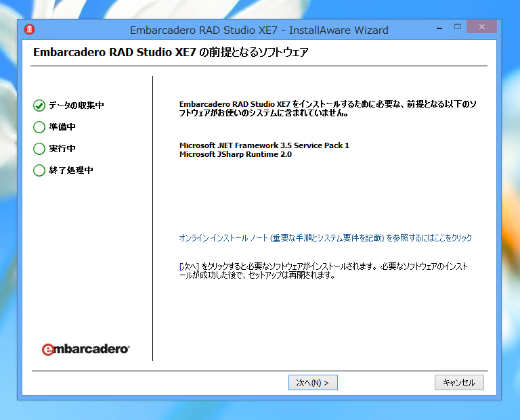Click the 終了処理中 step label
This screenshot has height=420, width=520.
(x=71, y=170)
